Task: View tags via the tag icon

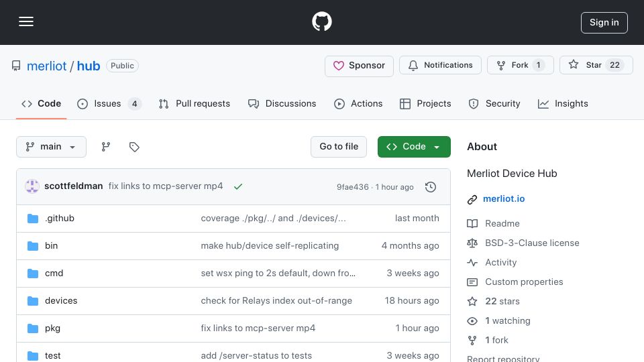Action: [134, 147]
